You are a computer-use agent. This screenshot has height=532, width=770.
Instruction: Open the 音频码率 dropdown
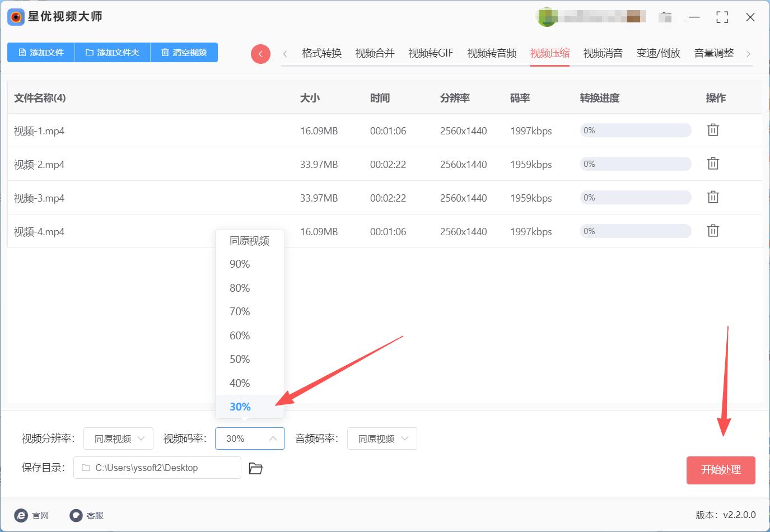381,438
